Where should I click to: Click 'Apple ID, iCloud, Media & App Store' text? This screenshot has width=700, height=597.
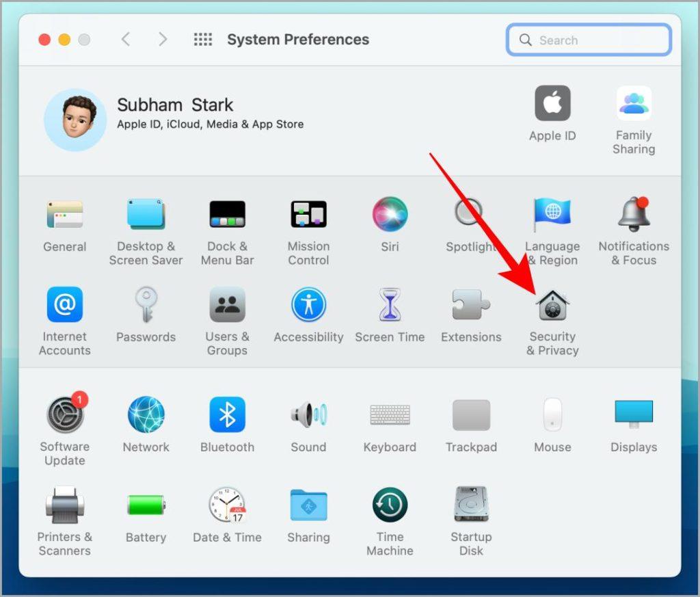pyautogui.click(x=211, y=124)
